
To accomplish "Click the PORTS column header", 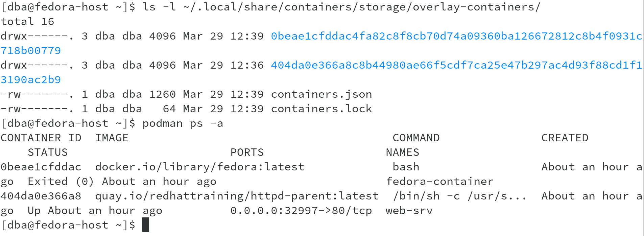I will (x=247, y=152).
